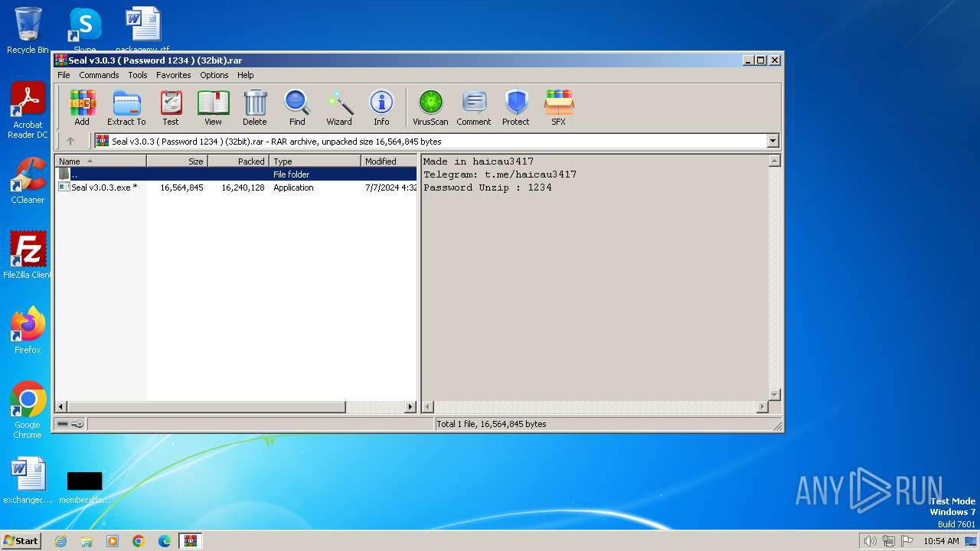Open CCleaner desktop shortcut
Screen dimensions: 980x551
click(28, 181)
